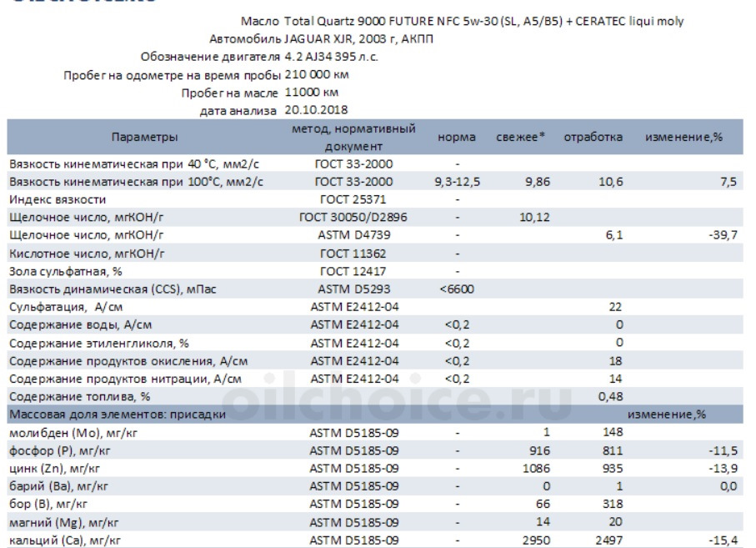
Task: Click calcium change '-15,4'
Action: (723, 540)
